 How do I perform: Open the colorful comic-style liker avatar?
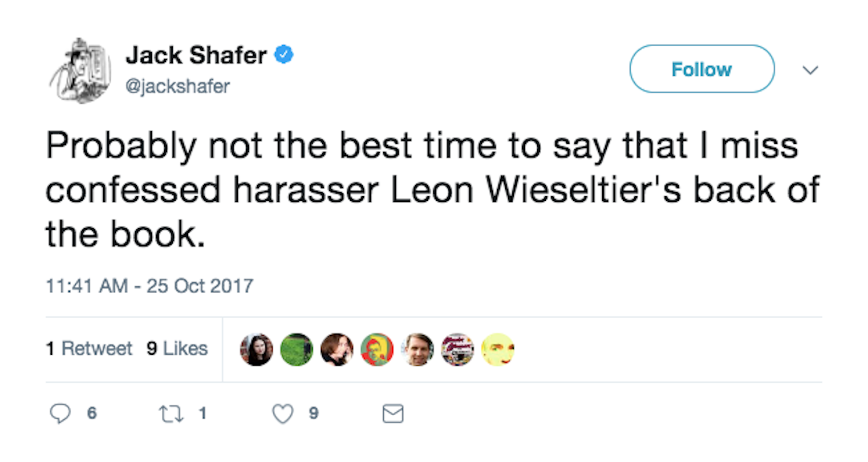click(x=458, y=349)
